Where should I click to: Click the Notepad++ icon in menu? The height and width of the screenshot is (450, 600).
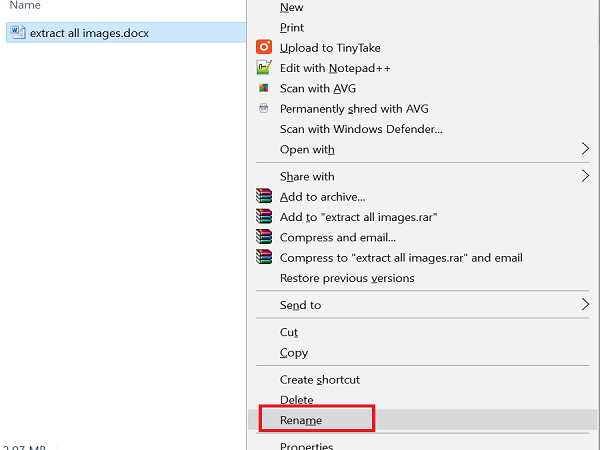(264, 68)
